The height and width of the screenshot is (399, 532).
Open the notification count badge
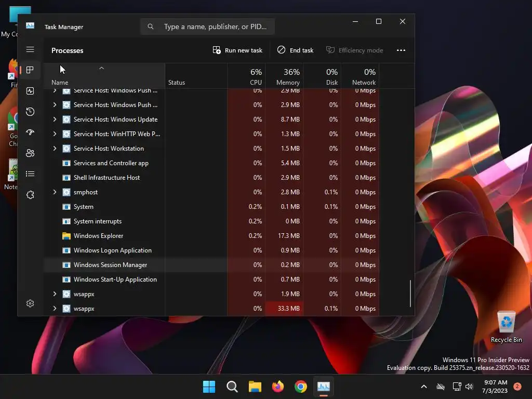click(517, 387)
